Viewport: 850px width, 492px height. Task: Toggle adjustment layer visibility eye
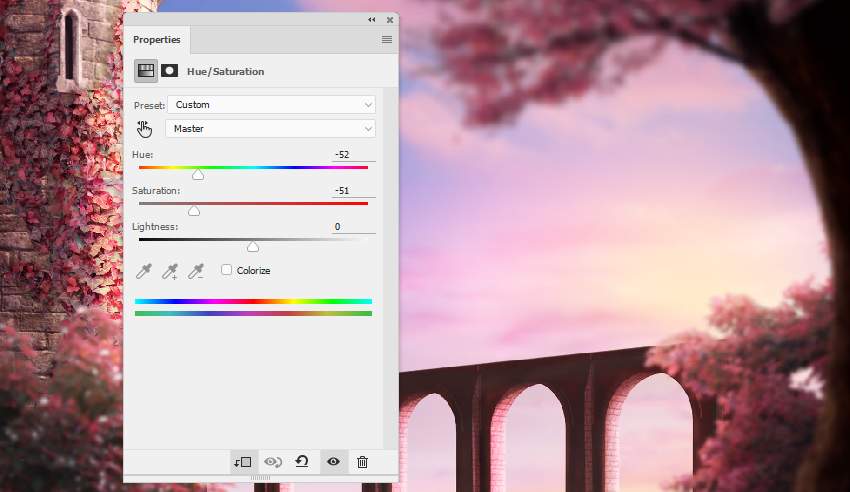tap(333, 462)
